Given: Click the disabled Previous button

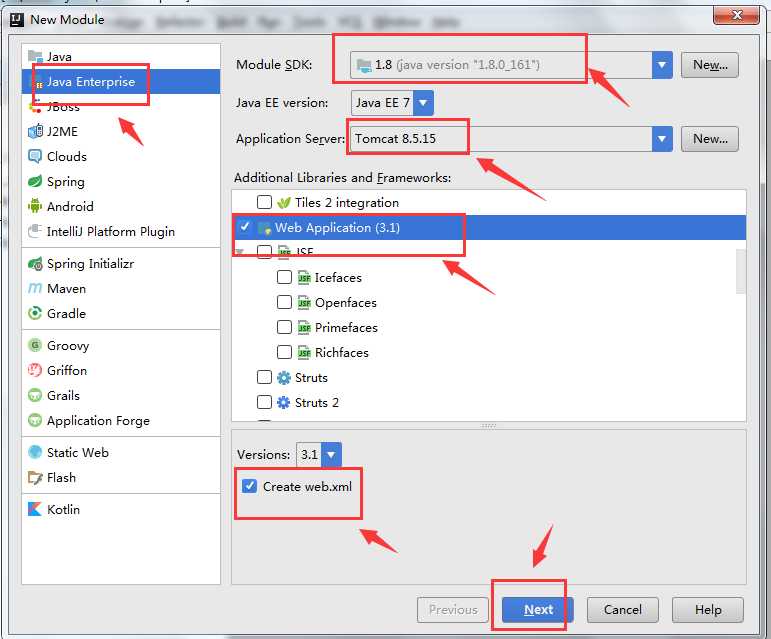Looking at the screenshot, I should pos(453,610).
